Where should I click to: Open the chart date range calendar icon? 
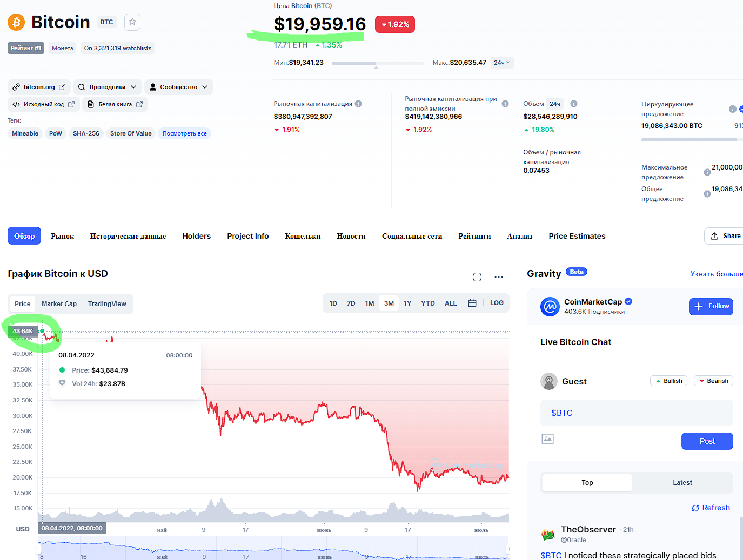tap(472, 303)
